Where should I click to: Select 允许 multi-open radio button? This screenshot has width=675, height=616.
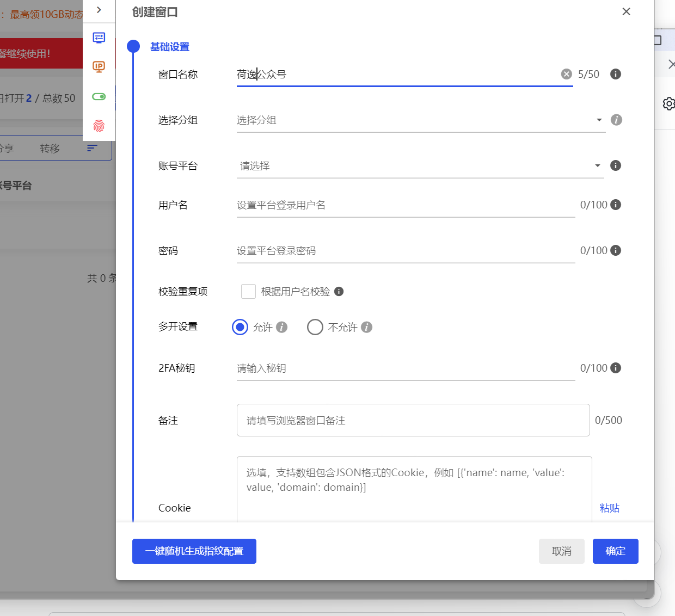pyautogui.click(x=240, y=327)
